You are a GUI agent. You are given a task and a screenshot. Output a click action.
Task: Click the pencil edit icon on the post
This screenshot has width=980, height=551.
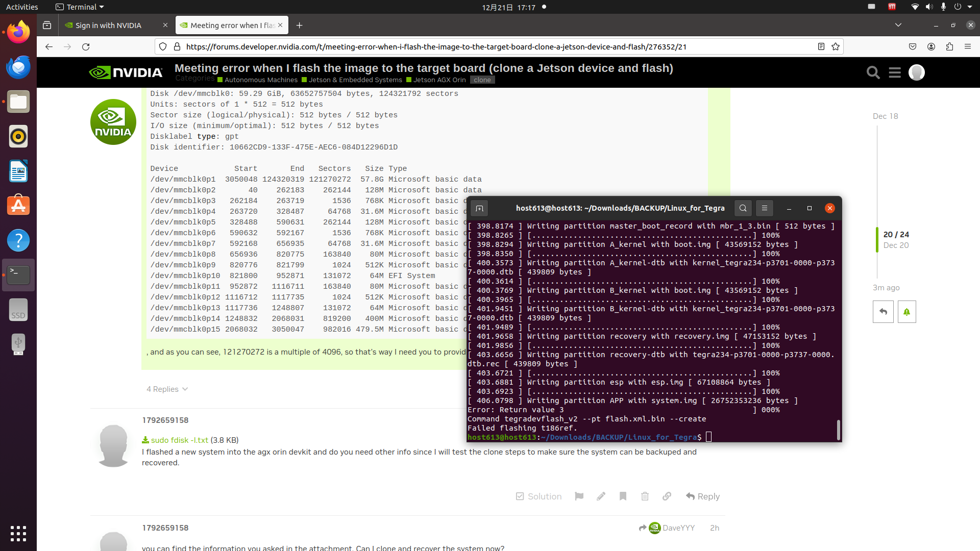point(601,496)
